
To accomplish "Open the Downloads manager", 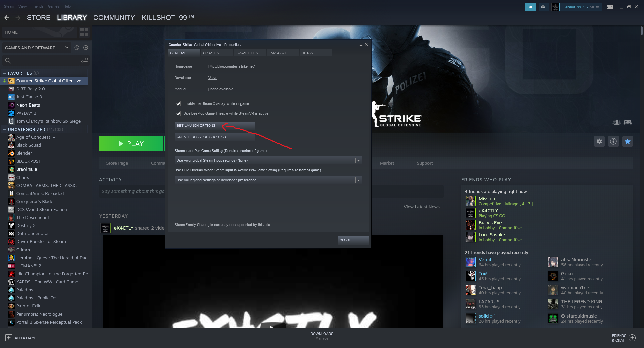I will pyautogui.click(x=322, y=336).
